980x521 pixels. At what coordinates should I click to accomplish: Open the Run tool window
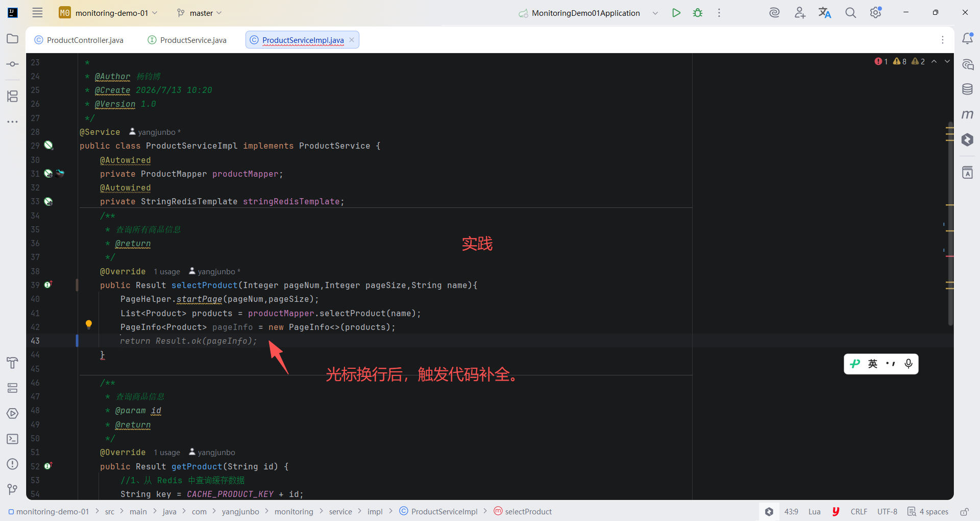pos(13,413)
